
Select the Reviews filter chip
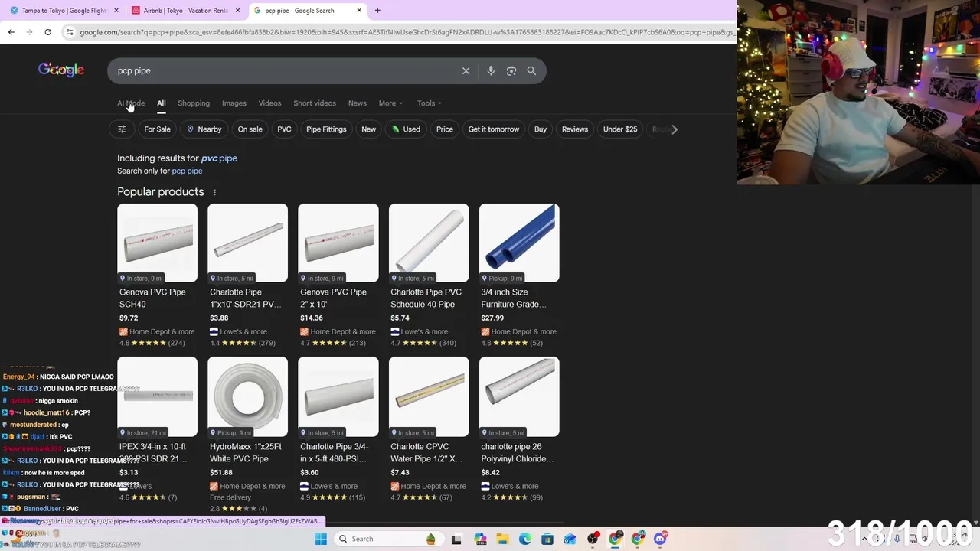pyautogui.click(x=575, y=129)
